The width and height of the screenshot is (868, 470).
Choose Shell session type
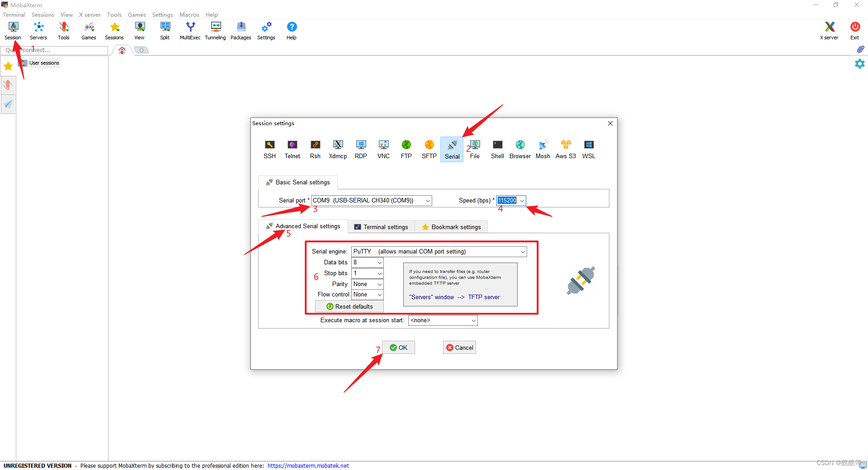click(498, 150)
